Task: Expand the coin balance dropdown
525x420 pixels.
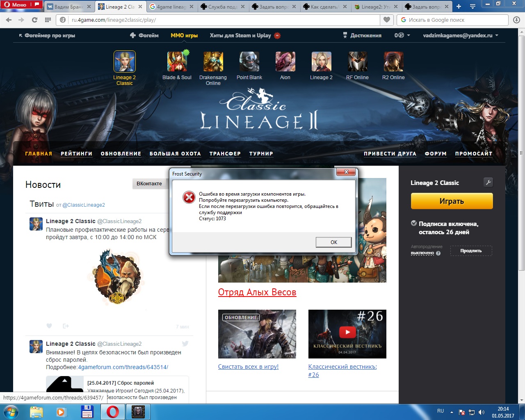Action: coord(402,36)
